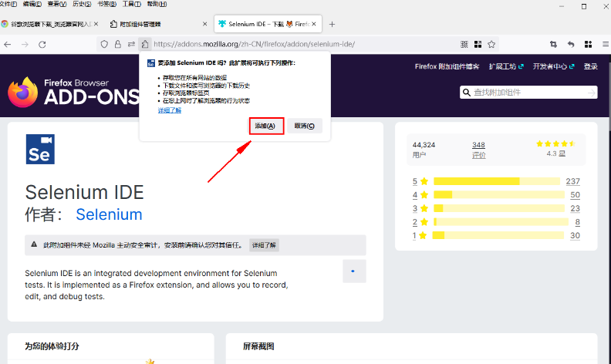
Task: Go back using the browser back arrow
Action: [x=8, y=45]
